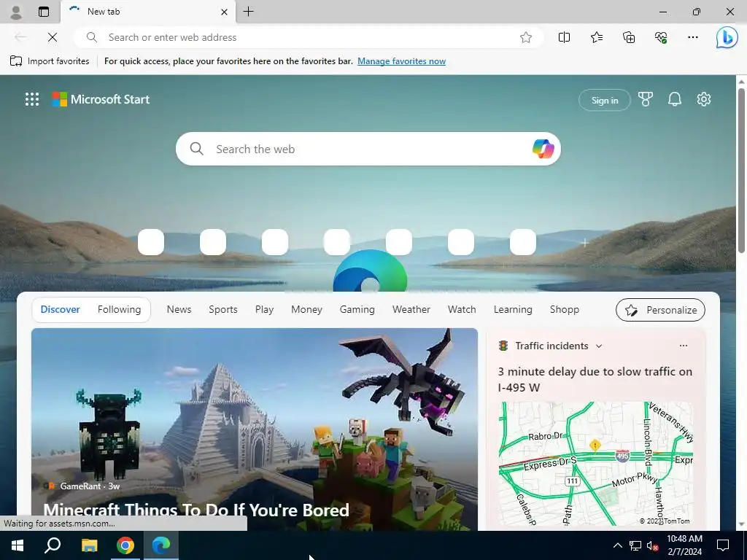Image resolution: width=747 pixels, height=560 pixels.
Task: Open File Explorer from taskbar
Action: click(89, 545)
